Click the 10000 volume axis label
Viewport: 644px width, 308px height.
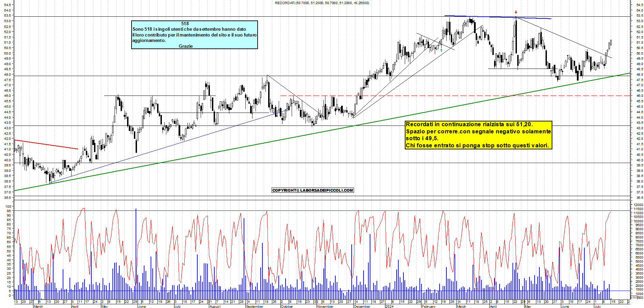[x=638, y=221]
